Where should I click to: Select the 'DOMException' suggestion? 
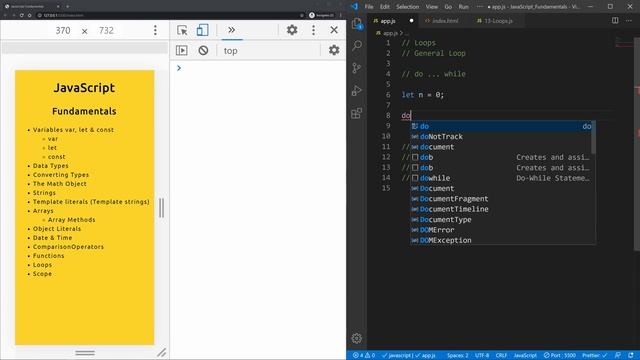502,240
